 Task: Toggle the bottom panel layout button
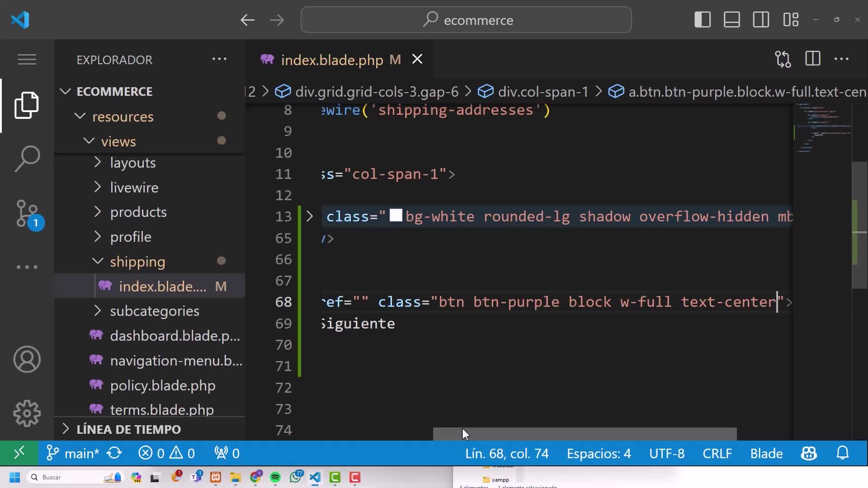pyautogui.click(x=731, y=20)
